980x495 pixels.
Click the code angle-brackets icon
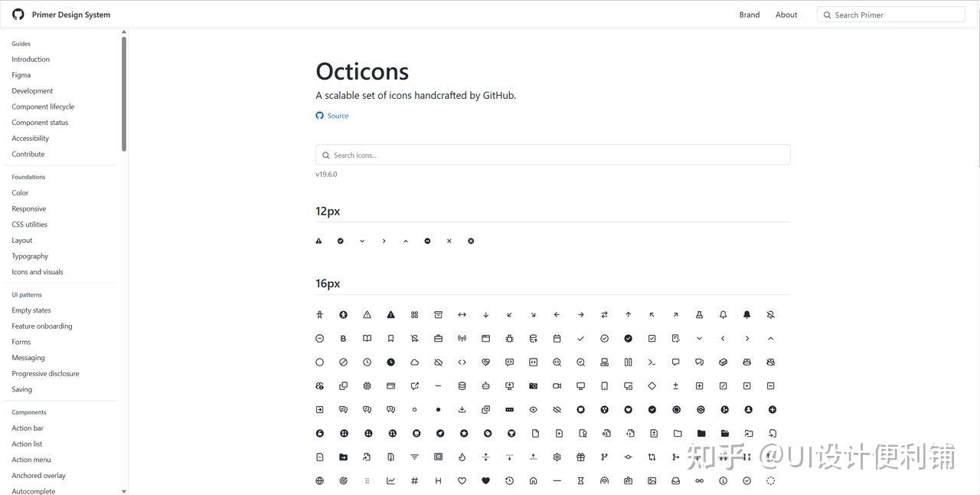pos(462,362)
